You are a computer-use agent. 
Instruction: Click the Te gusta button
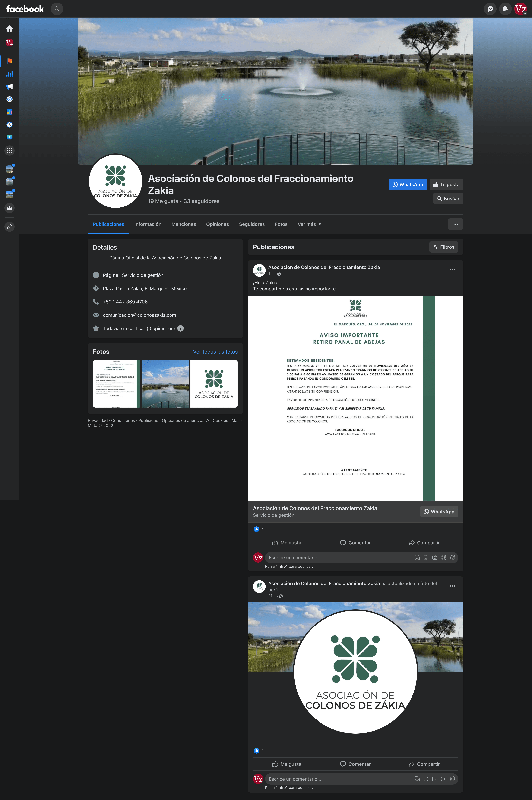[446, 184]
